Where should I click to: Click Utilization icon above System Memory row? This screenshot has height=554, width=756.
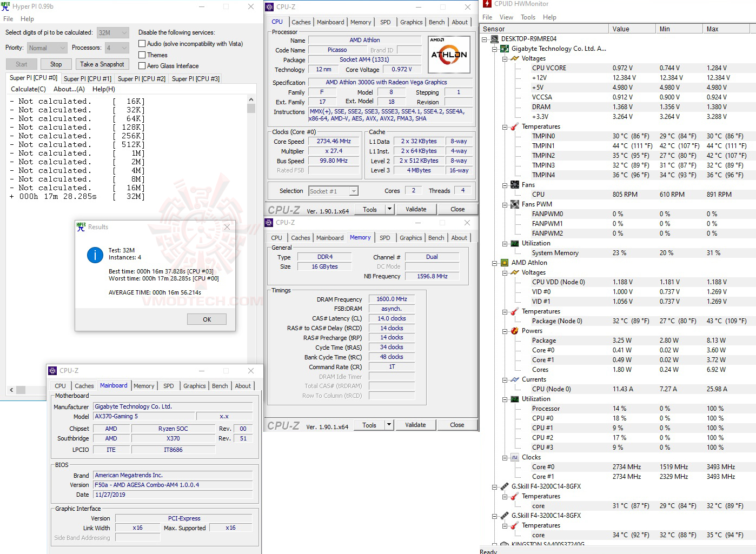(515, 243)
